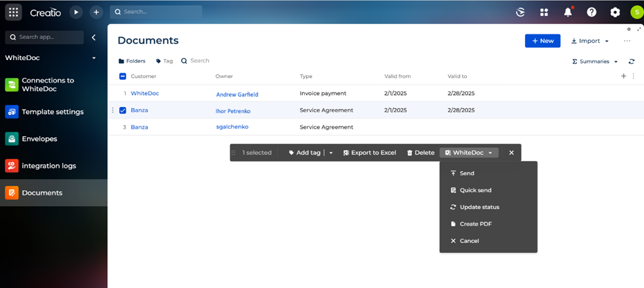644x288 pixels.
Task: Close the selection toolbar
Action: click(x=511, y=153)
